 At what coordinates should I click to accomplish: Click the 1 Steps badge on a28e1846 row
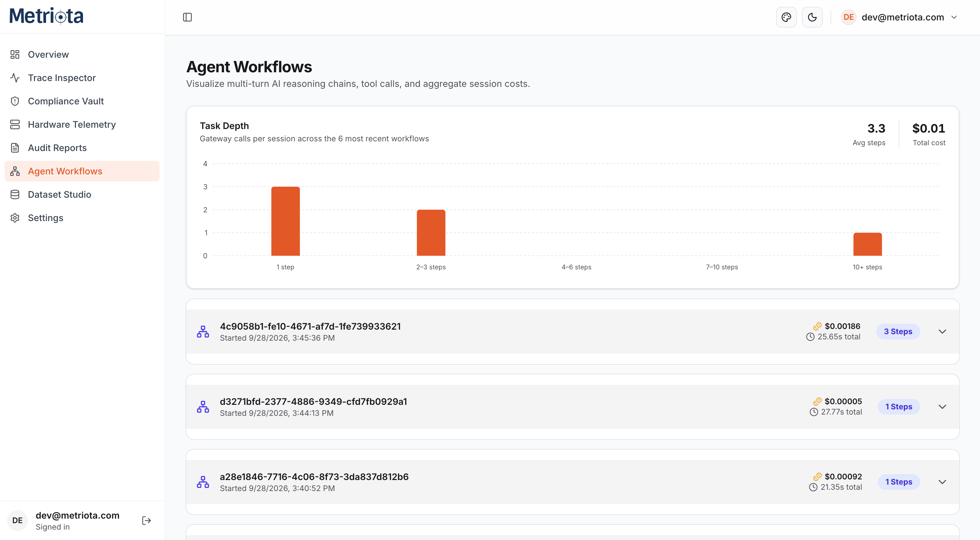pyautogui.click(x=899, y=482)
